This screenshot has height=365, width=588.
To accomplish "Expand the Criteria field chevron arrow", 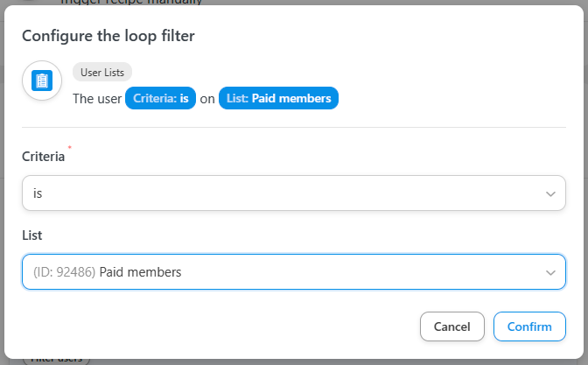I will point(550,193).
